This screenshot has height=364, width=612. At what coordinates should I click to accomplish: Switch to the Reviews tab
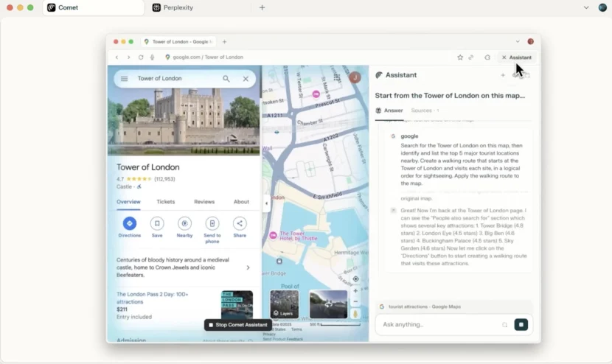point(204,202)
